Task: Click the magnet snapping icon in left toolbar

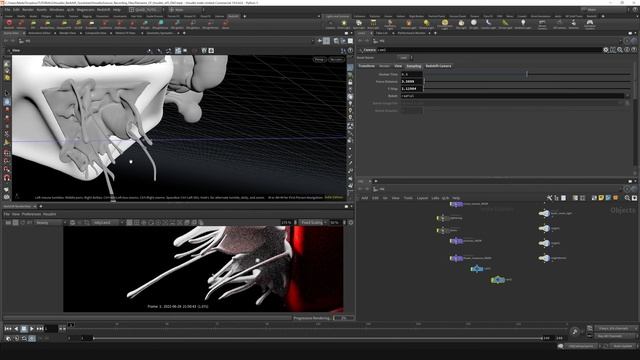Action: tap(7, 178)
